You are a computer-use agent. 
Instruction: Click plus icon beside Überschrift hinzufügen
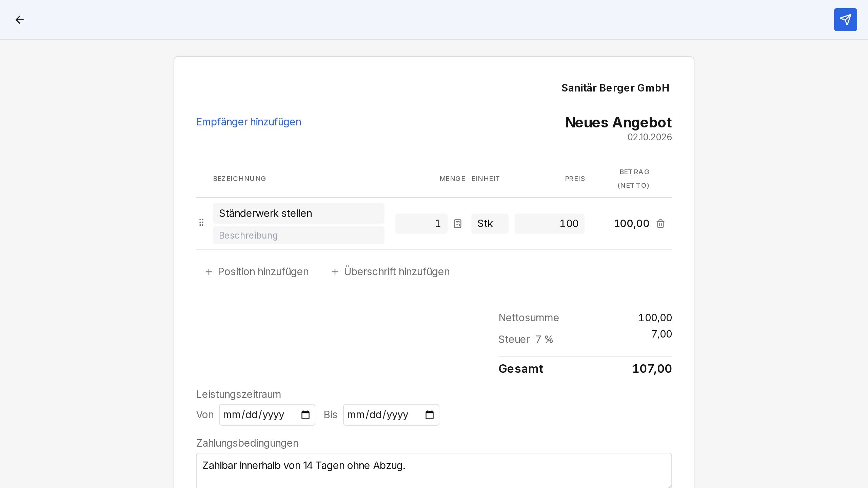pyautogui.click(x=335, y=272)
